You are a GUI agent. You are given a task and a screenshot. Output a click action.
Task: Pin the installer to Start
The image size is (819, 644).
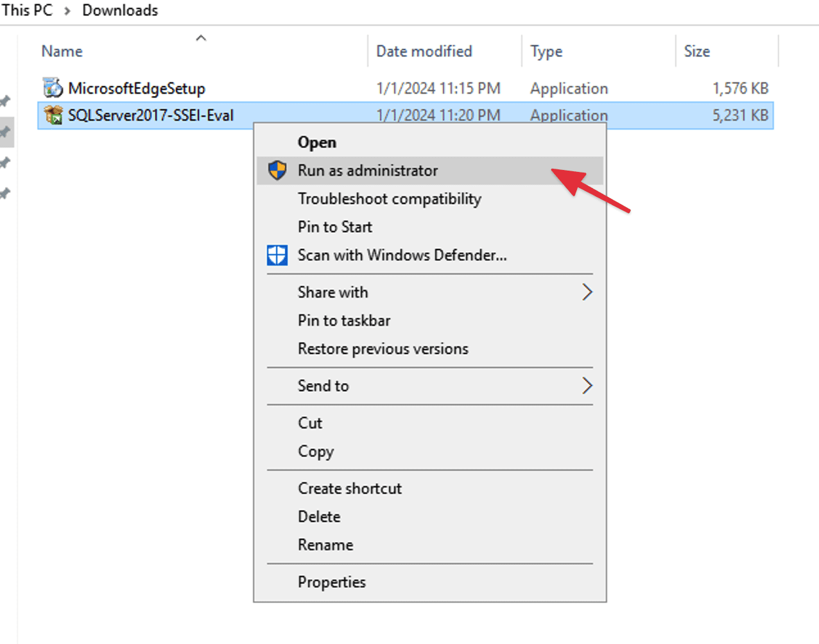(334, 227)
